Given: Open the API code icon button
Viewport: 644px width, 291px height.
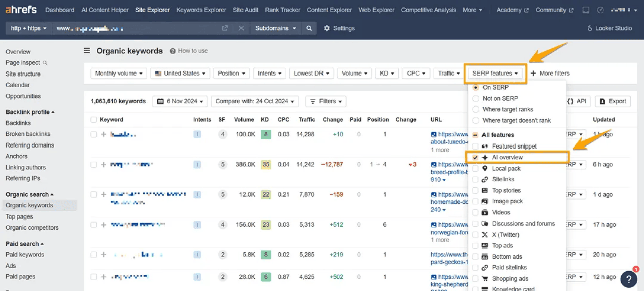Looking at the screenshot, I should (x=577, y=101).
